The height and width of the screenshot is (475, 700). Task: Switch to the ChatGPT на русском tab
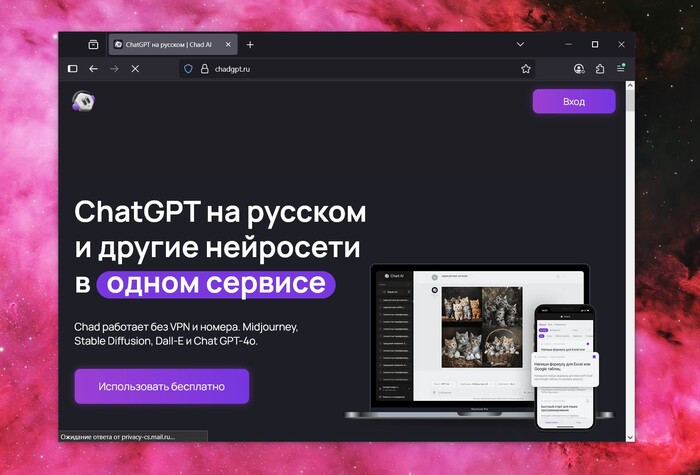[173, 45]
